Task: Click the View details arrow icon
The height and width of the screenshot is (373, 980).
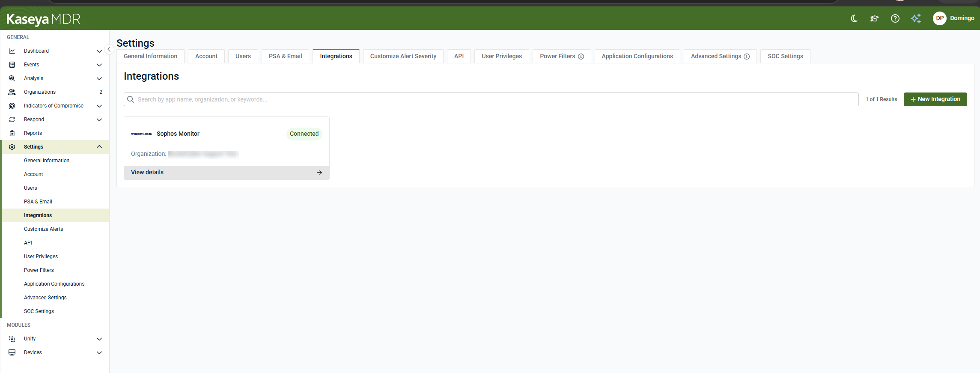Action: [x=319, y=173]
